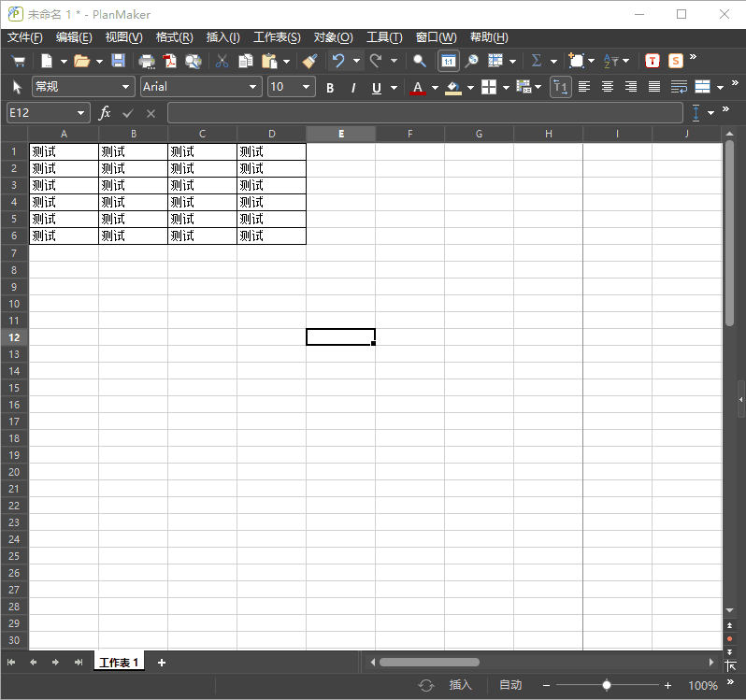The height and width of the screenshot is (700, 746).
Task: Click the Save icon in the toolbar
Action: (119, 61)
